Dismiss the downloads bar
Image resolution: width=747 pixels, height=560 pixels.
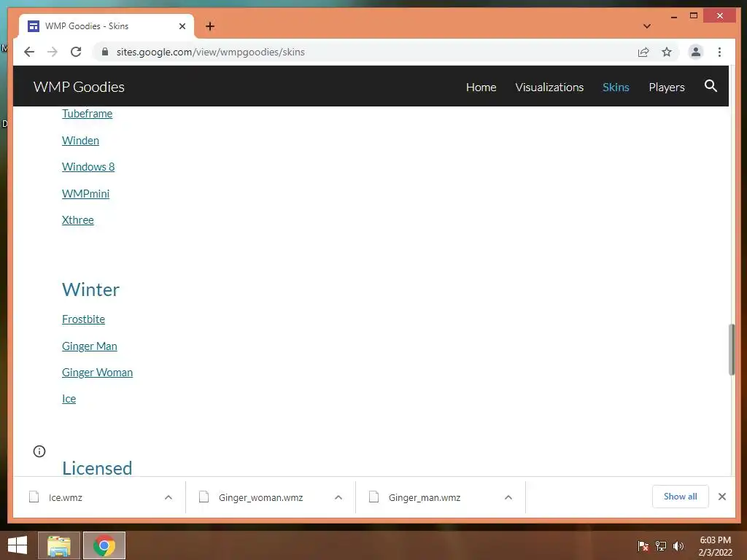(721, 497)
